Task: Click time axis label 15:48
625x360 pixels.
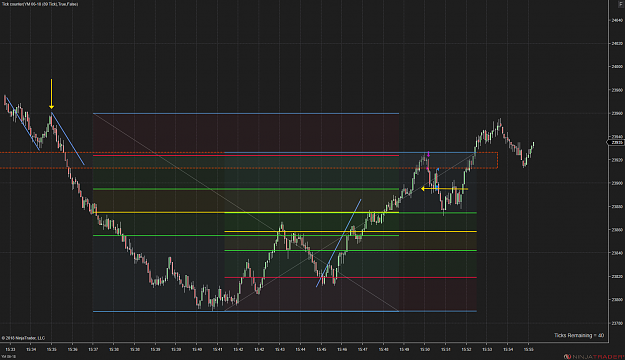Action: tap(383, 350)
